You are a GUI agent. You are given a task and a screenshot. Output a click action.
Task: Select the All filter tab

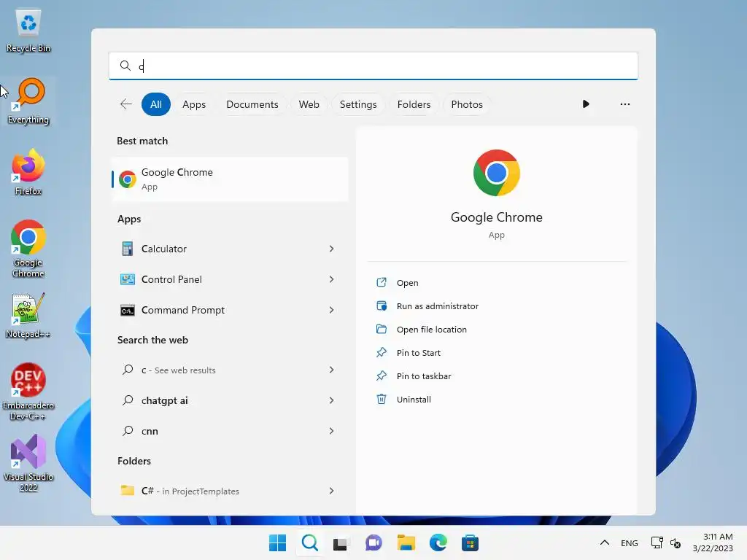click(156, 104)
